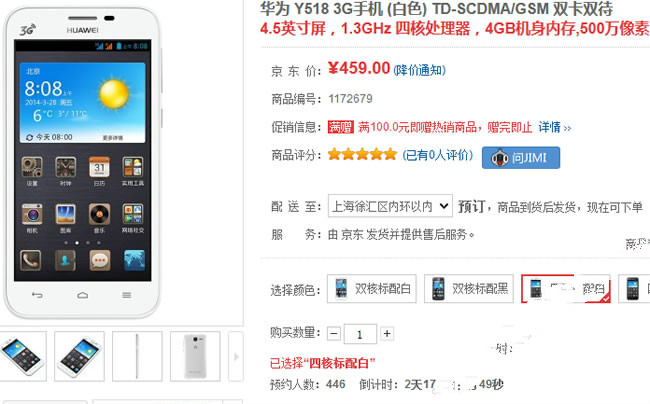The image size is (650, 404).
Task: Click the 满赠 promotion tag
Action: tap(340, 127)
